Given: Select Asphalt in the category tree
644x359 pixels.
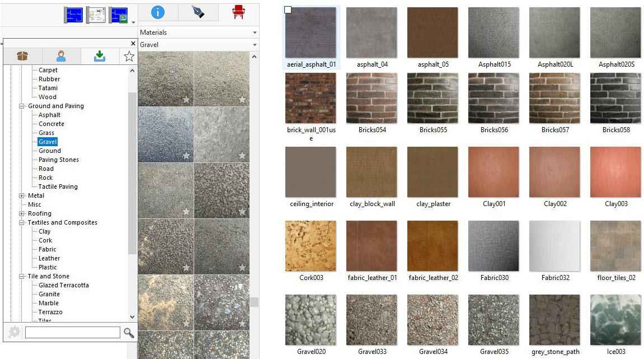Looking at the screenshot, I should 49,115.
